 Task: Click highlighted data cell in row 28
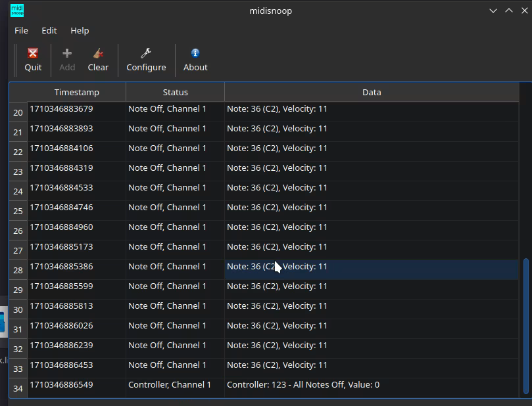pos(372,270)
